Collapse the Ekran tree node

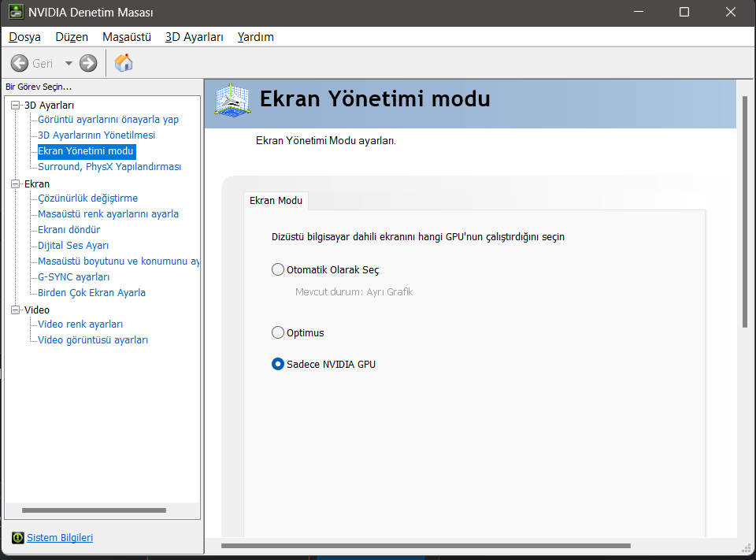(15, 184)
